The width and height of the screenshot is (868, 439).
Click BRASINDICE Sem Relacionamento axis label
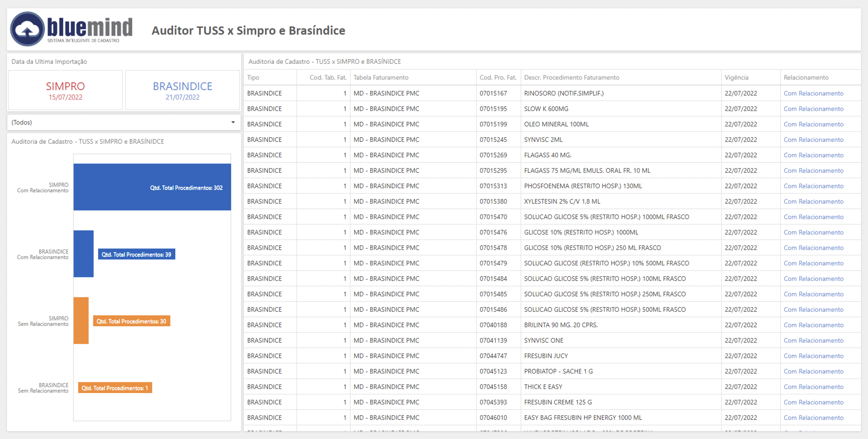43,388
